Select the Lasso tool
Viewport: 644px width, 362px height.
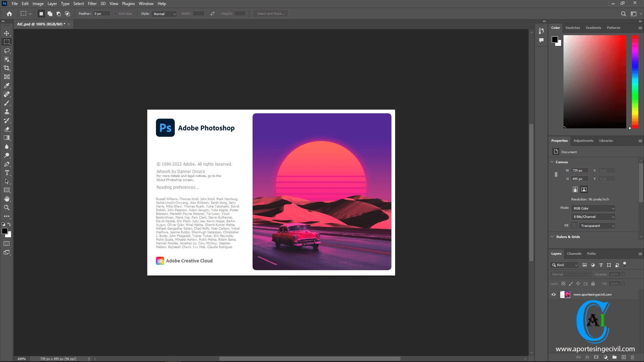tap(7, 50)
